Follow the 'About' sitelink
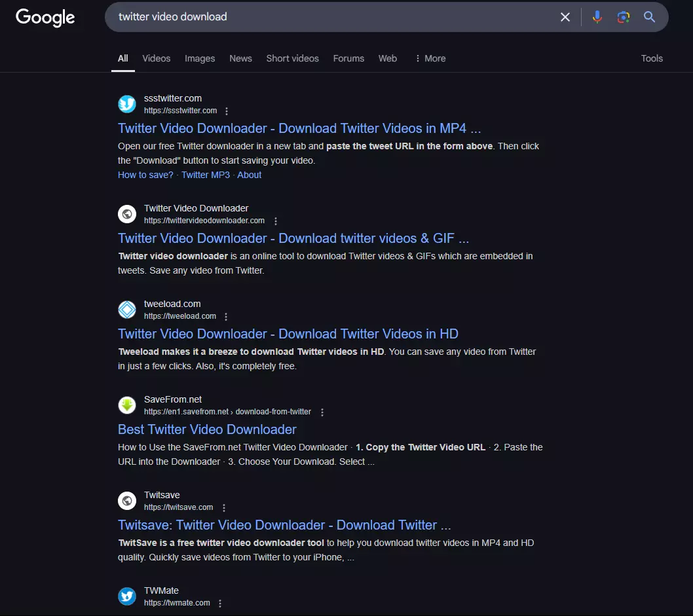693x616 pixels. click(x=250, y=175)
